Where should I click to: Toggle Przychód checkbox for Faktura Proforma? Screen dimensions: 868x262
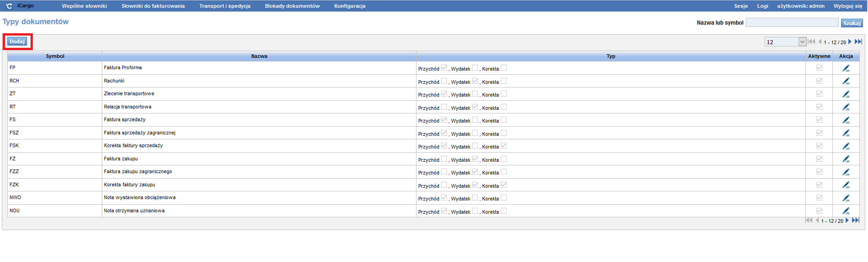tap(444, 68)
